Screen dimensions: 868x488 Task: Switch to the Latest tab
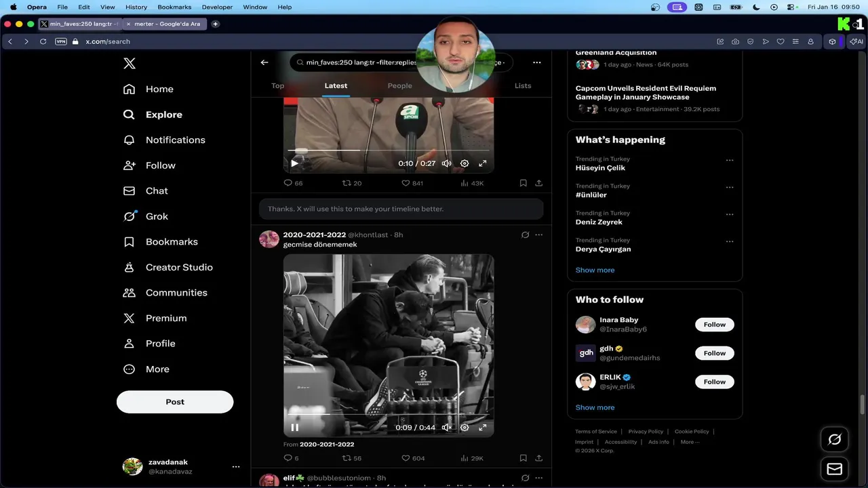tap(336, 85)
